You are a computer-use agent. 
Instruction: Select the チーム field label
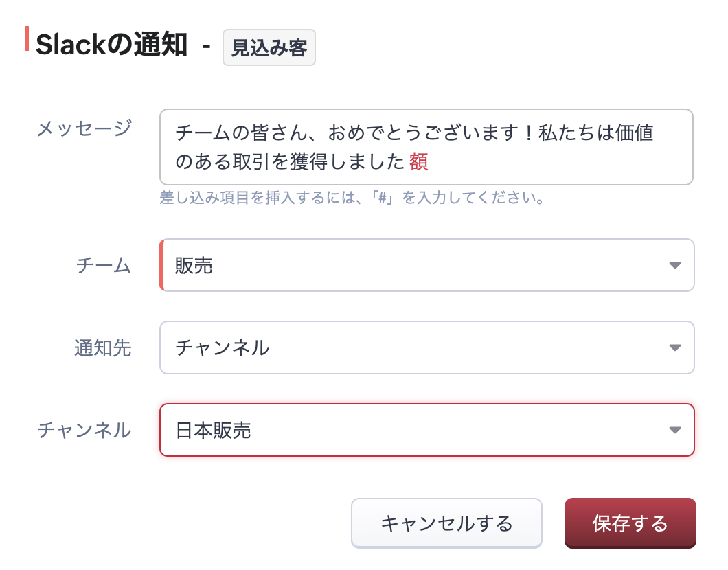pyautogui.click(x=103, y=266)
